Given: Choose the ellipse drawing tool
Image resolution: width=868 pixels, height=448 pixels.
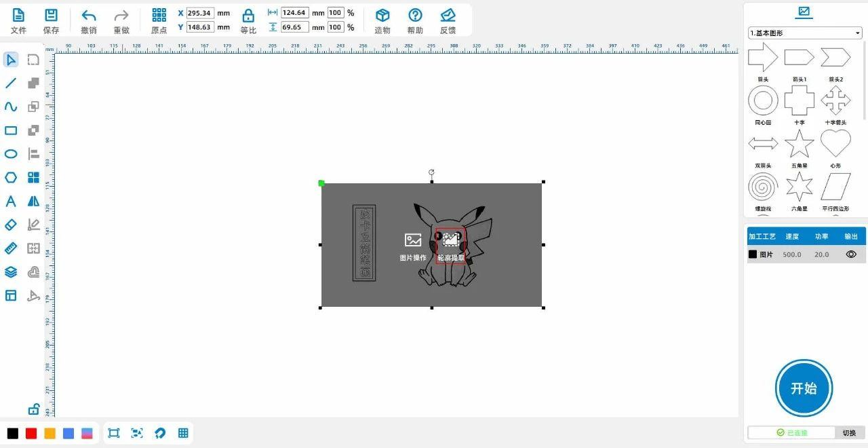Looking at the screenshot, I should pyautogui.click(x=11, y=154).
